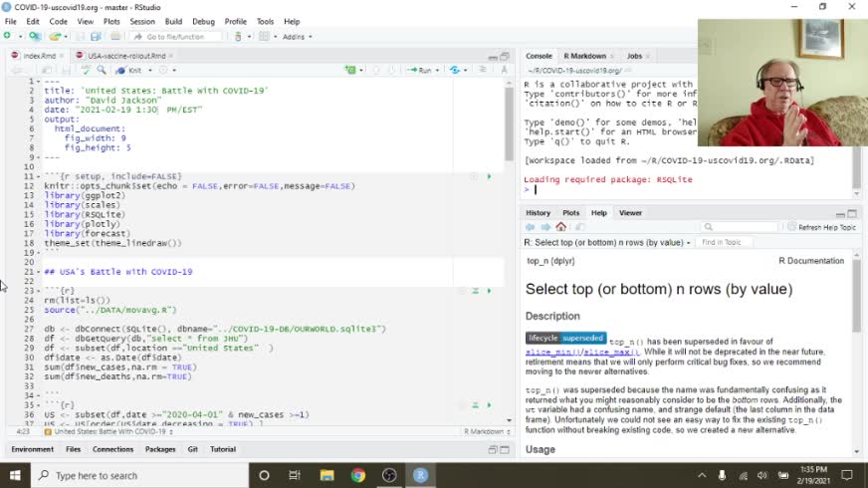
Task: Open the Git tab
Action: click(x=193, y=449)
